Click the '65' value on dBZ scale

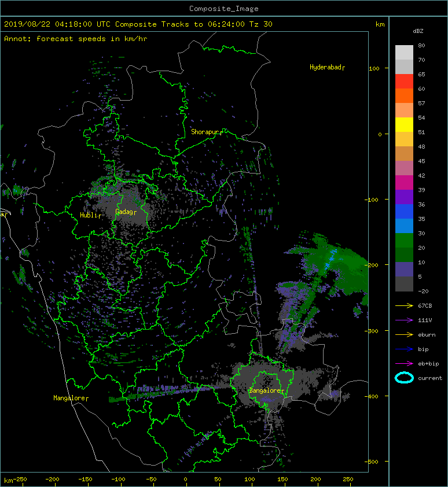421,74
